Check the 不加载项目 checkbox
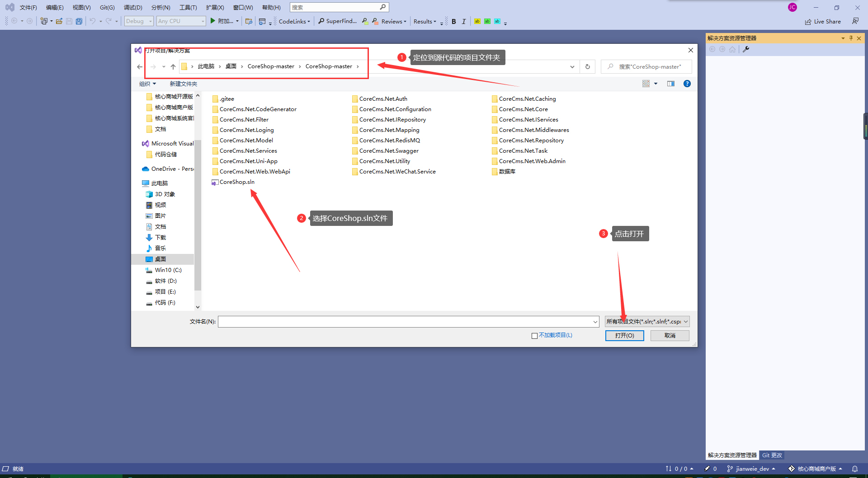868x478 pixels. (534, 336)
